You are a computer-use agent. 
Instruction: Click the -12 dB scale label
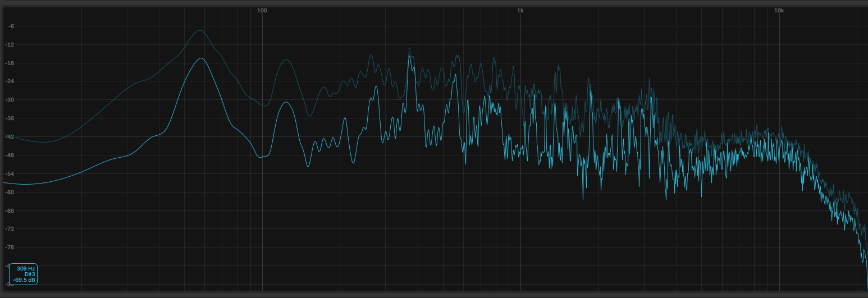coord(10,44)
